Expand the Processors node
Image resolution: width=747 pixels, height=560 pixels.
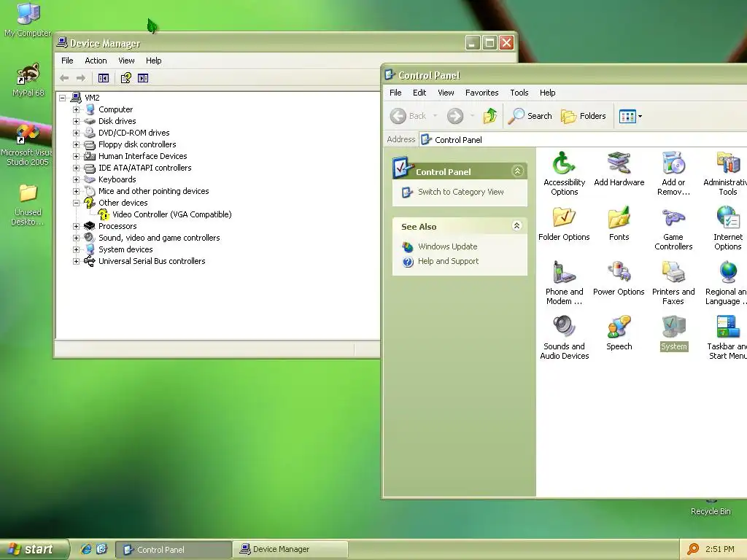pos(76,226)
